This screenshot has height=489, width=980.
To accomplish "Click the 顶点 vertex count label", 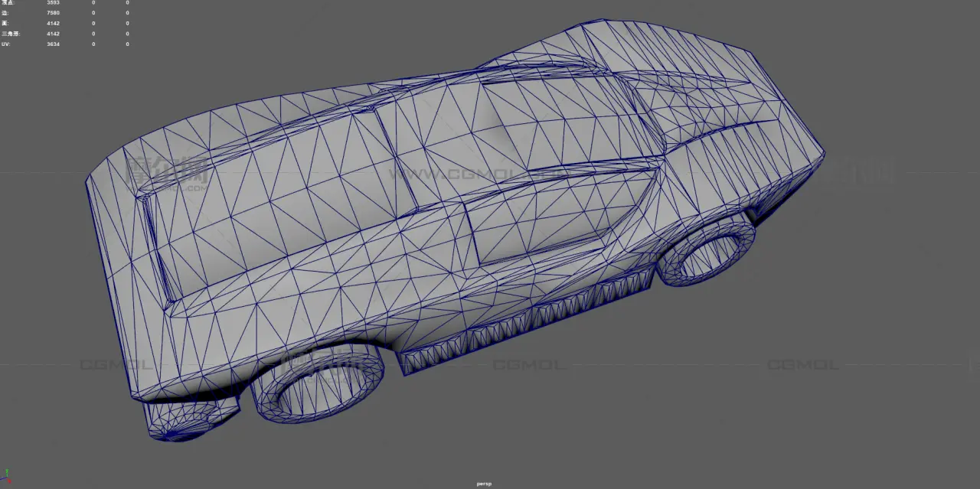I will pos(8,3).
